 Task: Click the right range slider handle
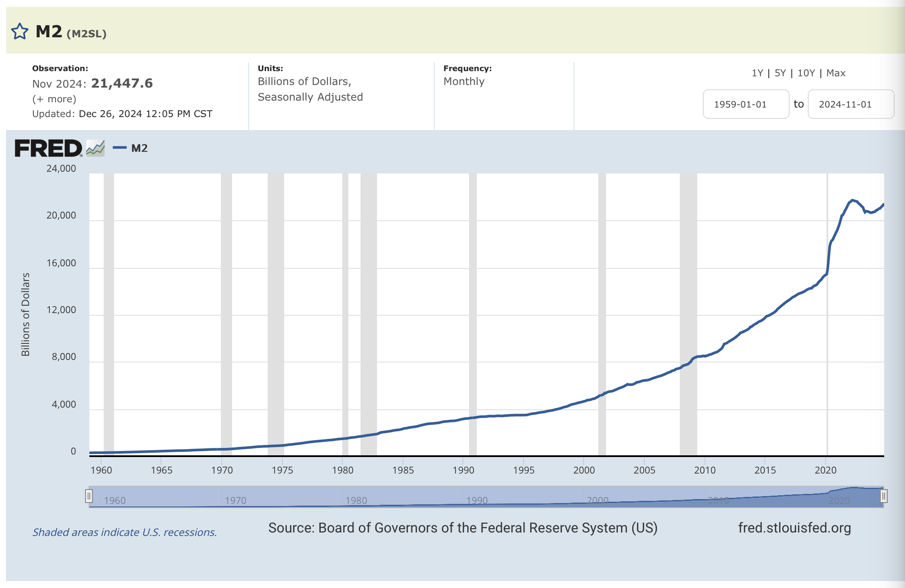[883, 496]
